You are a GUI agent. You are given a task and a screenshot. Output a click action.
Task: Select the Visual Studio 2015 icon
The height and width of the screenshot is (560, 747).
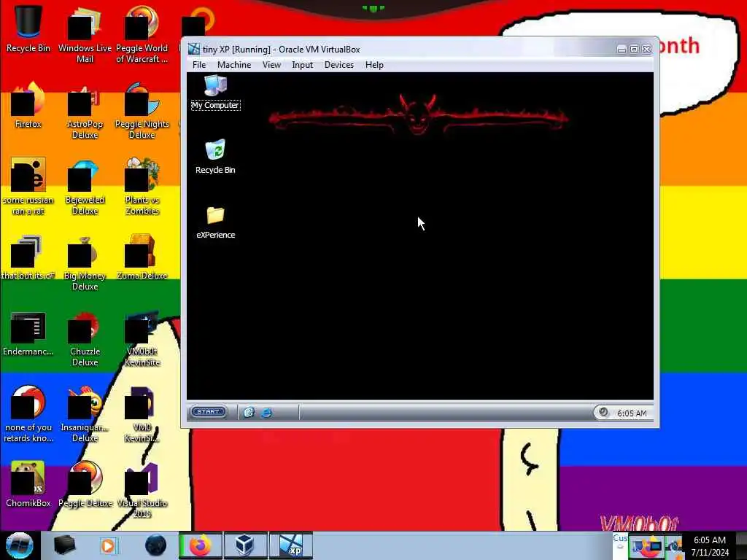142,489
